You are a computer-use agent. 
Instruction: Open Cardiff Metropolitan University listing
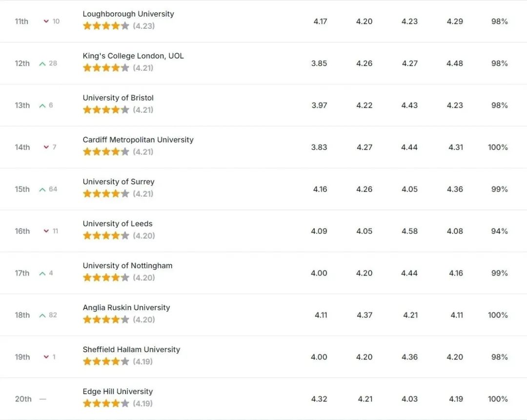(x=138, y=140)
